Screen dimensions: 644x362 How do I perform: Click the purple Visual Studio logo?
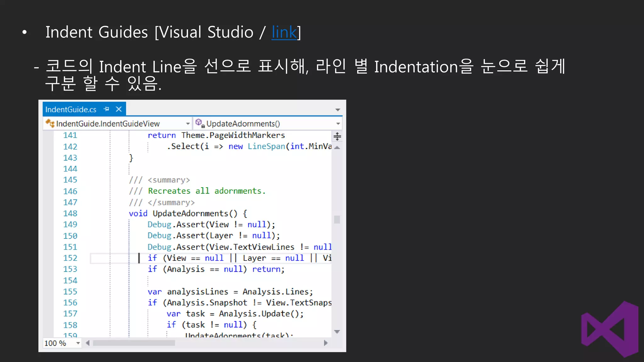pos(610,329)
